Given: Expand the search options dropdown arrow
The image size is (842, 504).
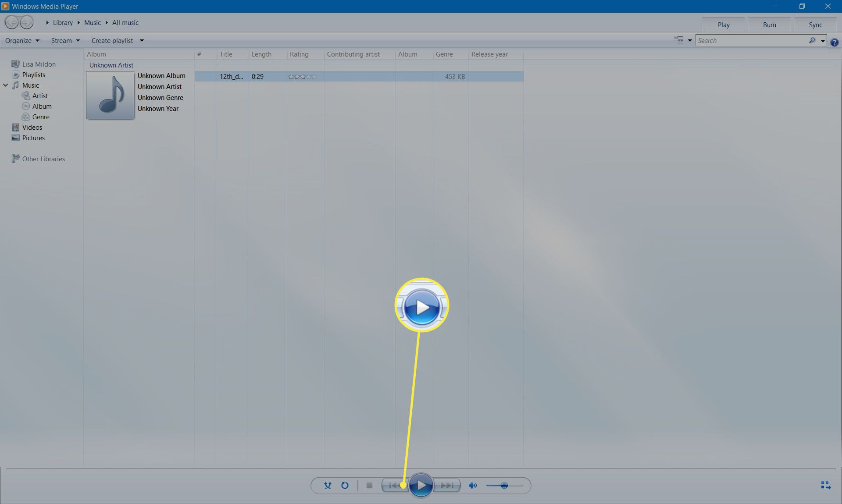Looking at the screenshot, I should coord(823,41).
